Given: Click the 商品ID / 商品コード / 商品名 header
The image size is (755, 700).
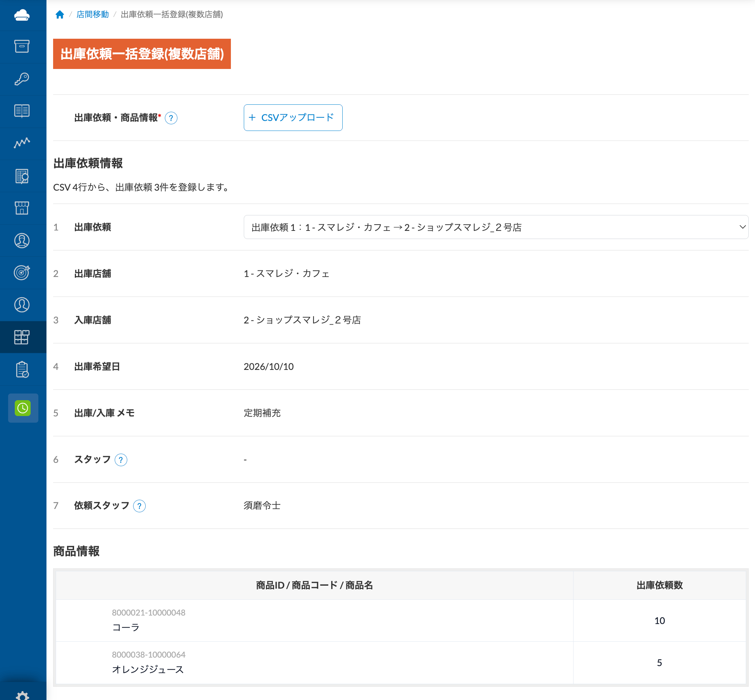Looking at the screenshot, I should click(314, 585).
